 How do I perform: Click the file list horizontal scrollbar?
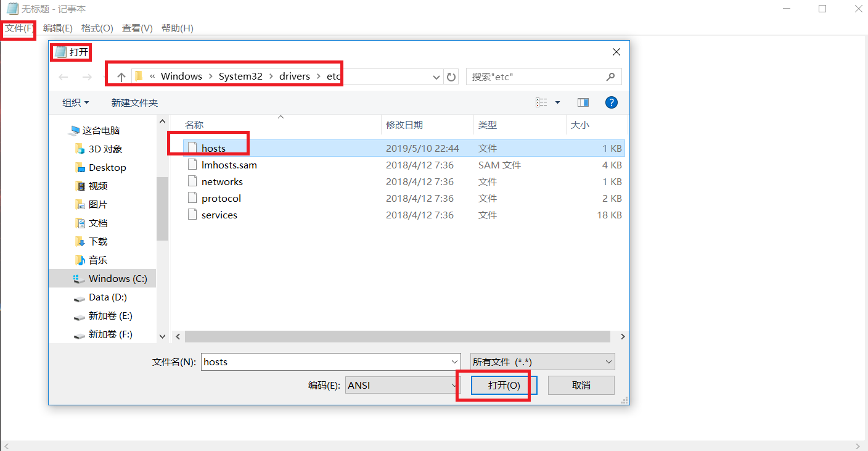click(398, 336)
